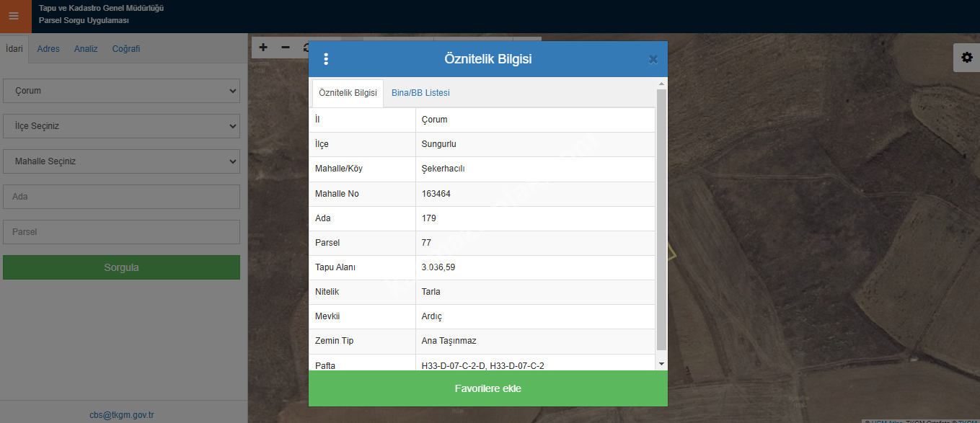The image size is (980, 423).
Task: Close the Öznitelik Bilgisi dialog
Action: (653, 60)
